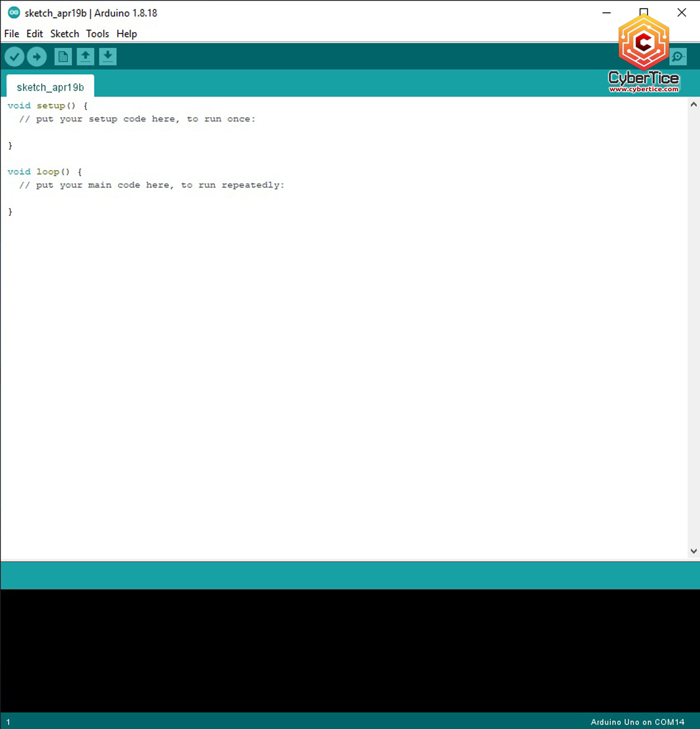Click the Edit menu

34,34
